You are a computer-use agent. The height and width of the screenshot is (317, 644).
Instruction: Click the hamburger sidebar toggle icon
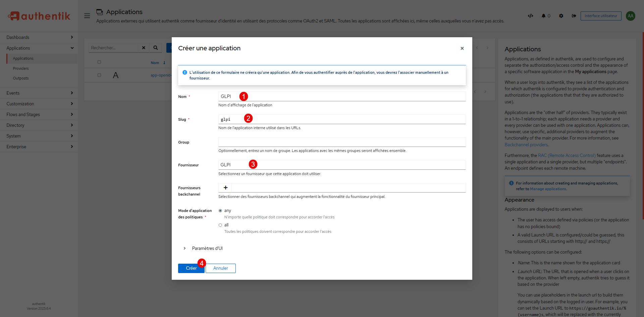tap(87, 16)
